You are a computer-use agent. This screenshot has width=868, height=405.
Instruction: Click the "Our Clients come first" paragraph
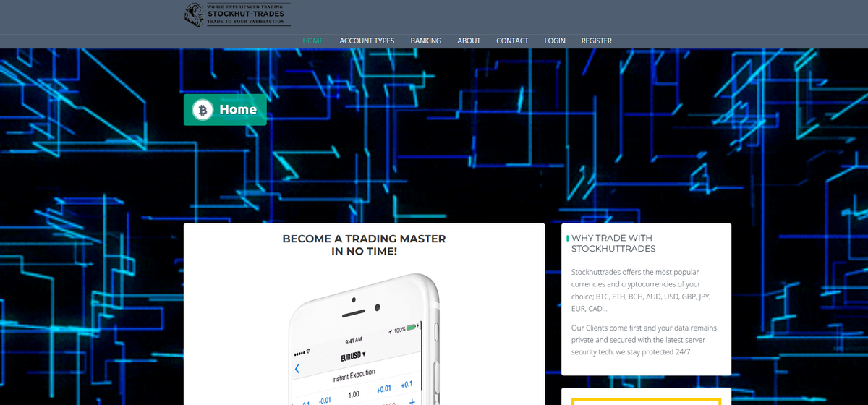click(x=644, y=340)
